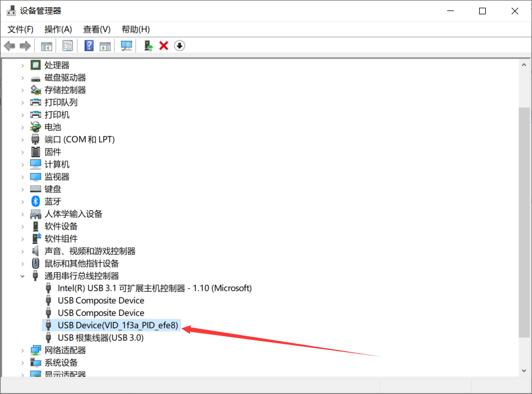Screen dimensions: 532x394
Task: Click the scrollbar down arrow
Action: pyautogui.click(x=524, y=370)
